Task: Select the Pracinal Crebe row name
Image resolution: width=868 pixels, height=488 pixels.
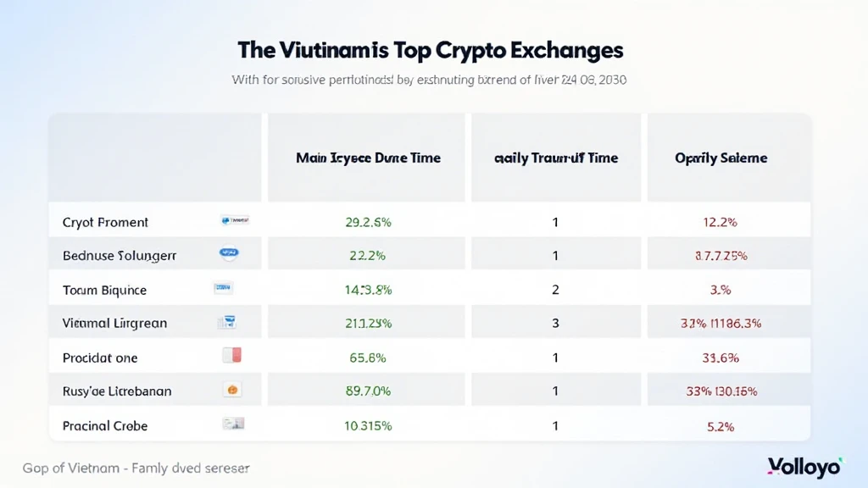Action: point(105,425)
